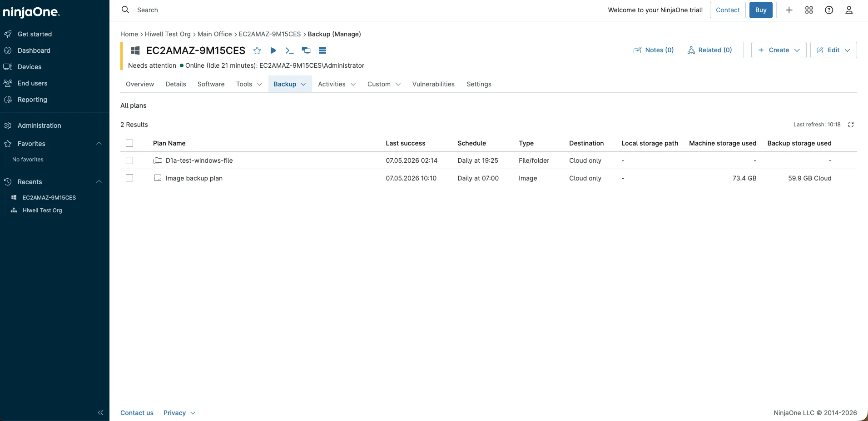This screenshot has width=868, height=421.
Task: Open the user account icon
Action: coord(849,10)
